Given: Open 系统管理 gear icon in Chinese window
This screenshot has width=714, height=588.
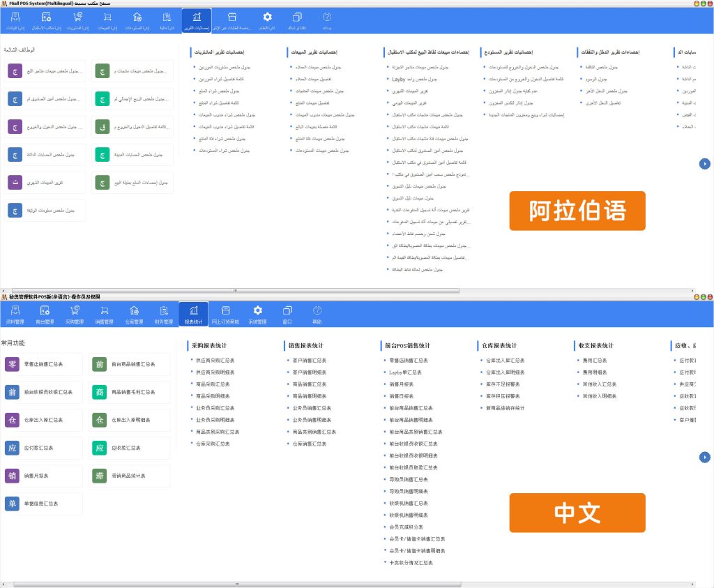Looking at the screenshot, I should pyautogui.click(x=258, y=315).
